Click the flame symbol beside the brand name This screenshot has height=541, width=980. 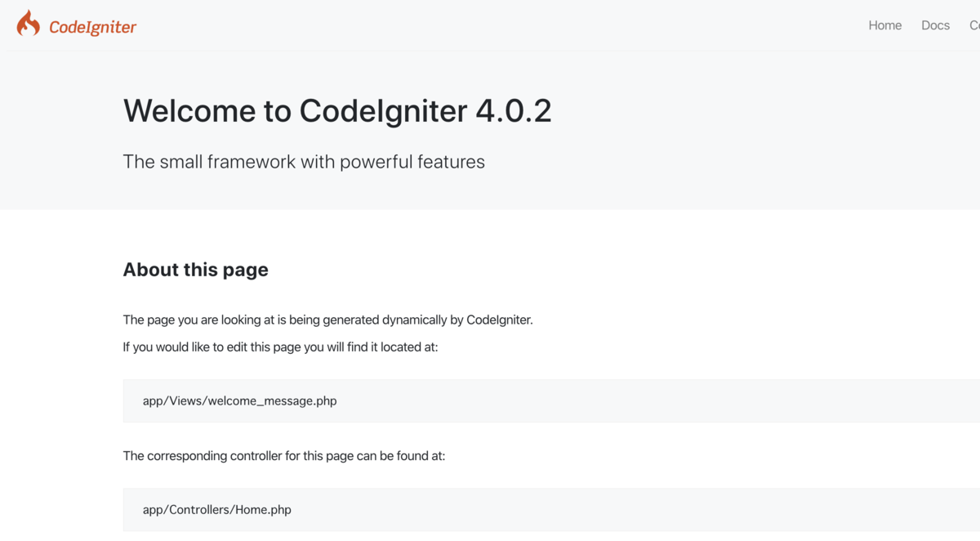pyautogui.click(x=29, y=24)
